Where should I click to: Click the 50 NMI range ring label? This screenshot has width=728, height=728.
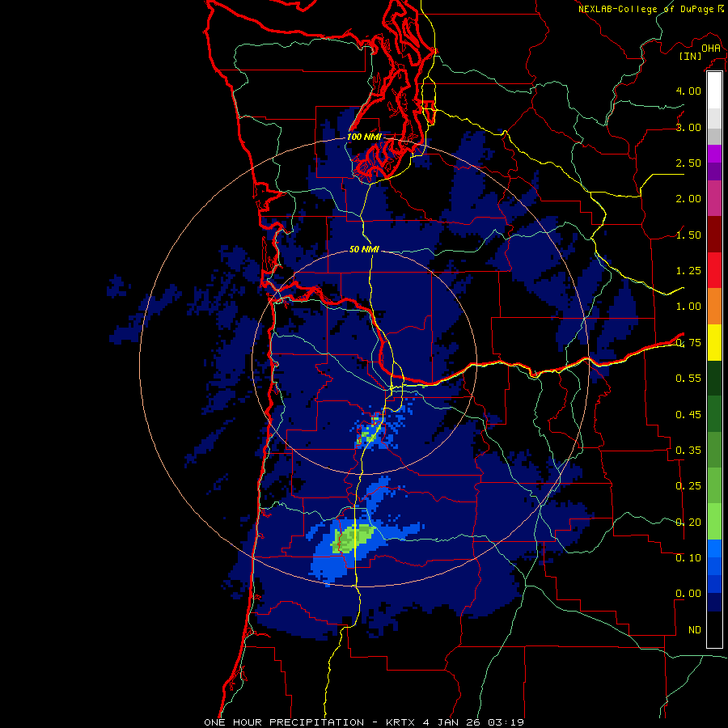coord(364,249)
